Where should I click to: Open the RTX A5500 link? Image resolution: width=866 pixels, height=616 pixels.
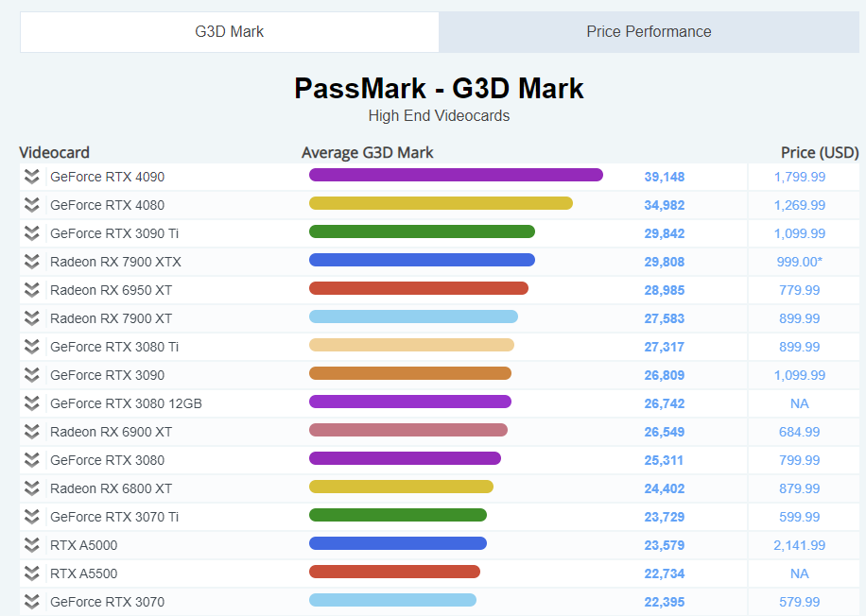click(83, 573)
